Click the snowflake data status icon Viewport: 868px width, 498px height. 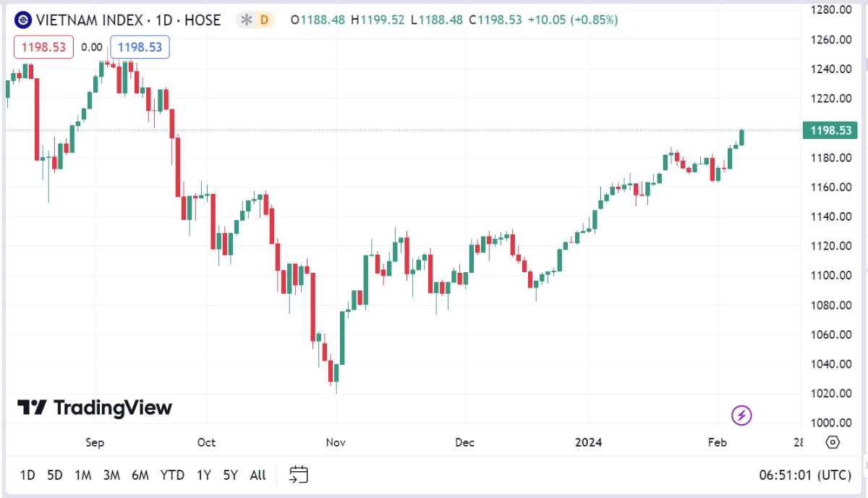247,20
